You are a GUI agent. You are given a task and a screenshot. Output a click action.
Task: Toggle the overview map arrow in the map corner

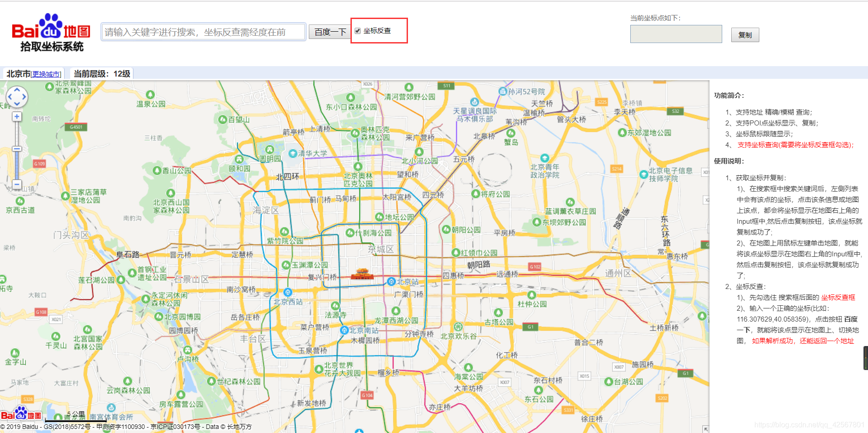(x=705, y=429)
